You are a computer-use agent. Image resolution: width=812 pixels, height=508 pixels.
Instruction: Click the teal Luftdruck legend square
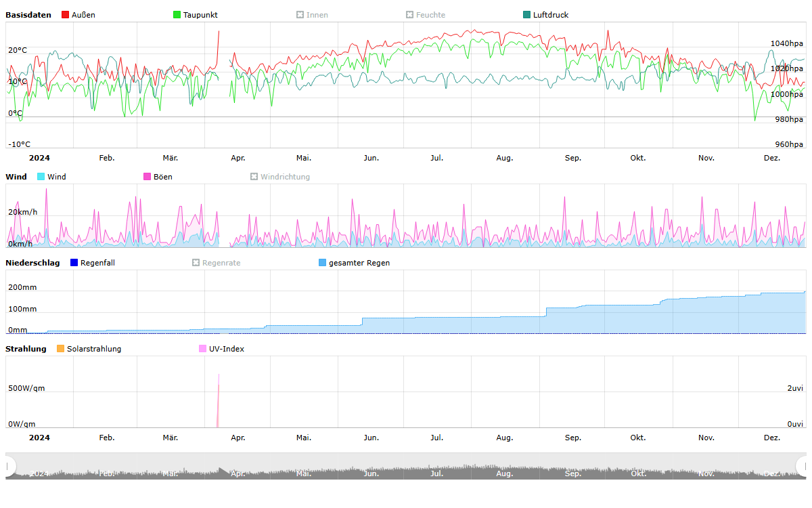pos(527,15)
